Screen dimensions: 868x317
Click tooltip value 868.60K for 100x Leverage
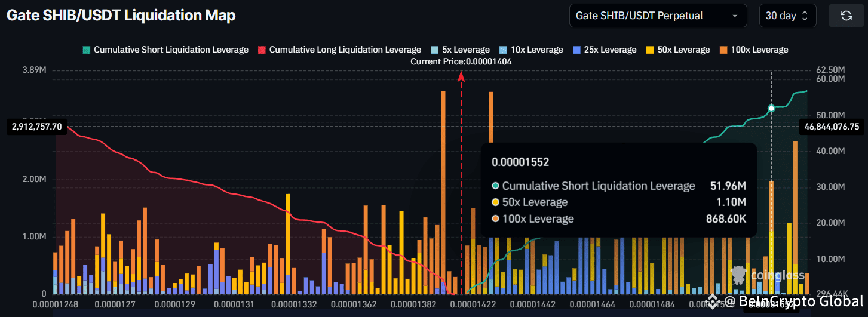pyautogui.click(x=726, y=218)
